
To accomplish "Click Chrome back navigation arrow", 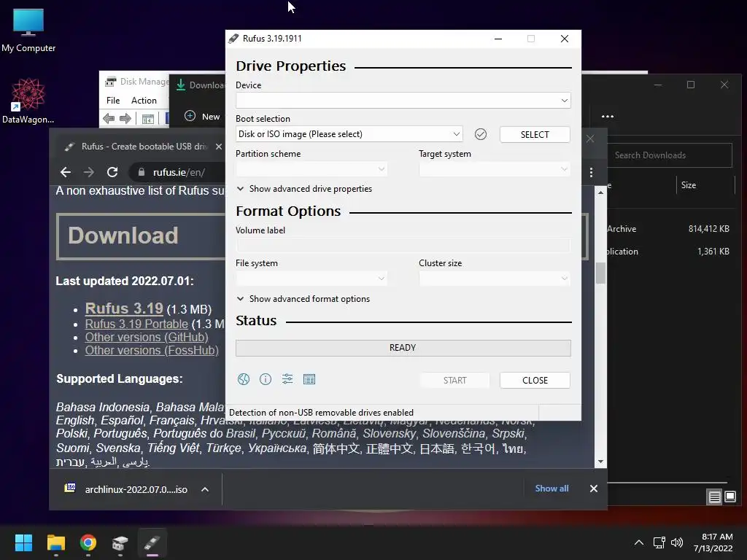I will coord(66,172).
